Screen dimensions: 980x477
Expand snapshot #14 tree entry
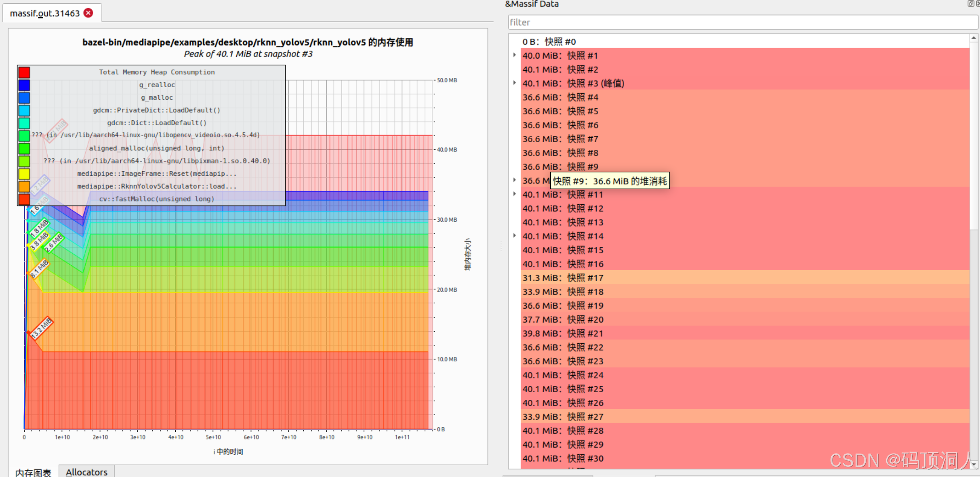[514, 235]
